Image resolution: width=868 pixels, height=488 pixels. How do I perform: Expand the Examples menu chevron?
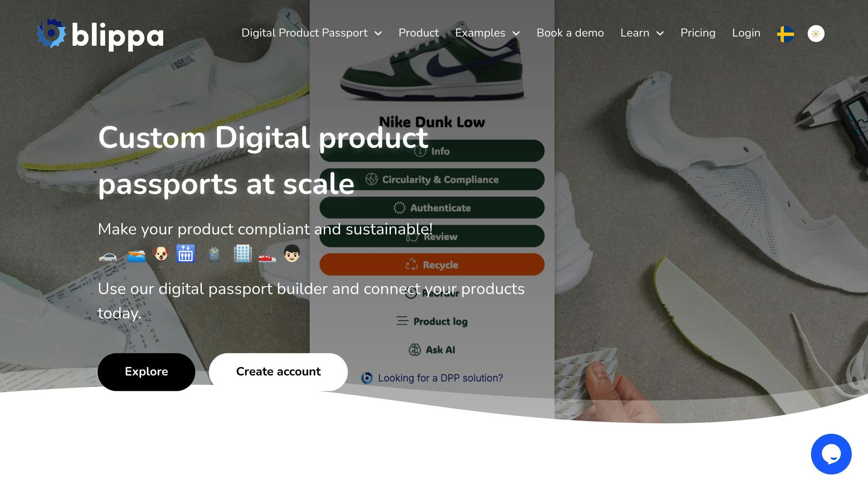click(516, 33)
